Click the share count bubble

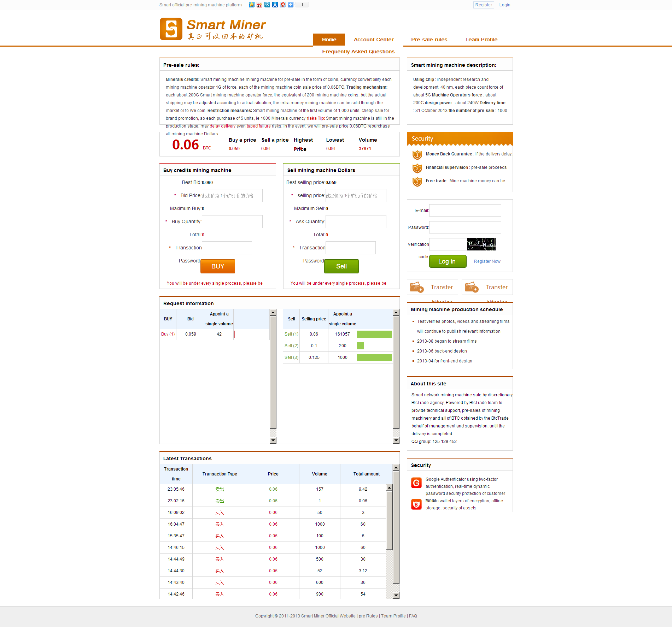coord(302,5)
